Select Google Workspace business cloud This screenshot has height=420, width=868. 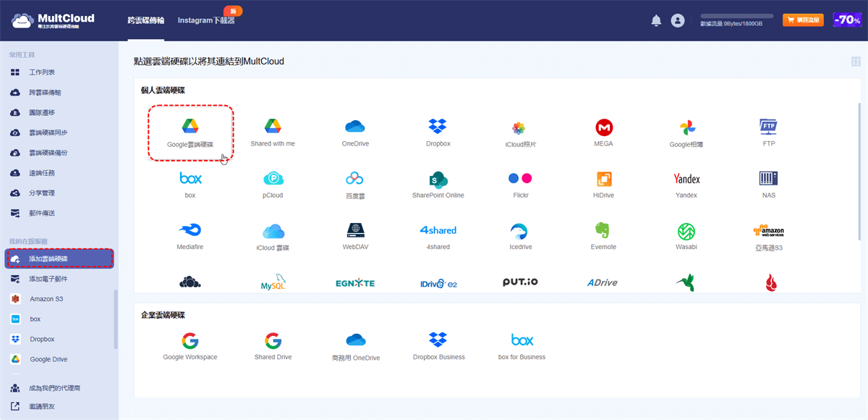tap(190, 347)
